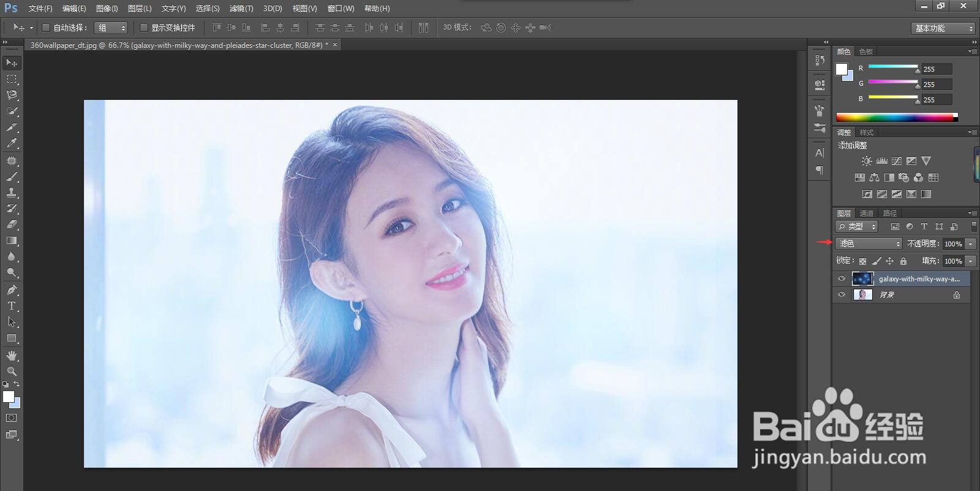Click the R channel slider

coord(893,67)
